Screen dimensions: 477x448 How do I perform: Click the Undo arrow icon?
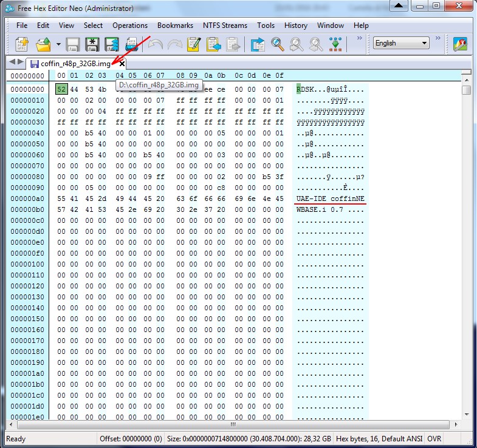pyautogui.click(x=156, y=44)
